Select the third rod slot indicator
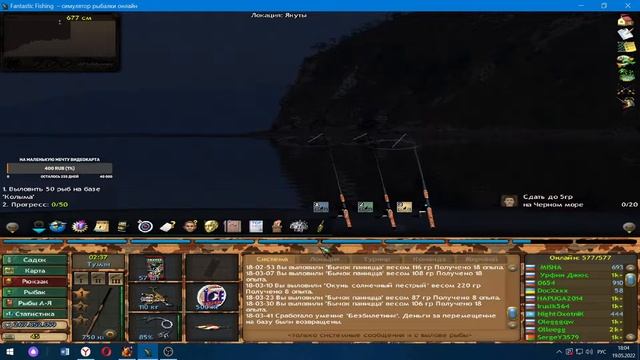Viewport: 640px width, 360px height. 404,207
